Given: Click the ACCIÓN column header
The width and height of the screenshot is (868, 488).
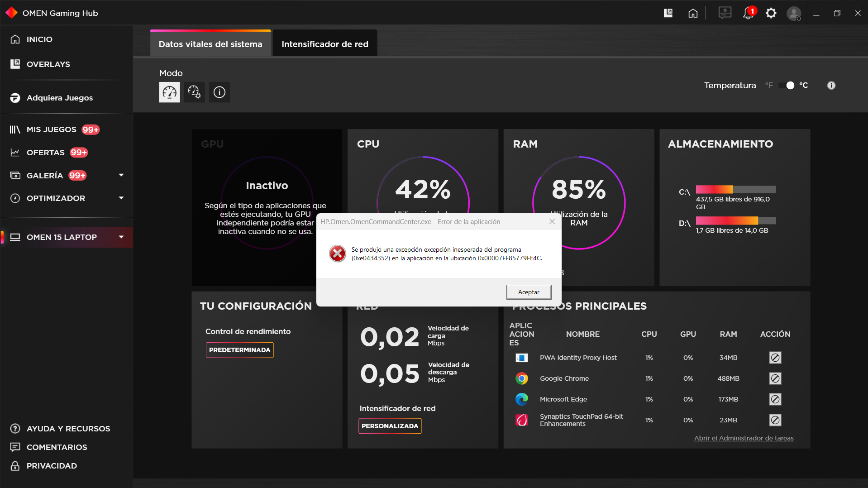Looking at the screenshot, I should 775,334.
